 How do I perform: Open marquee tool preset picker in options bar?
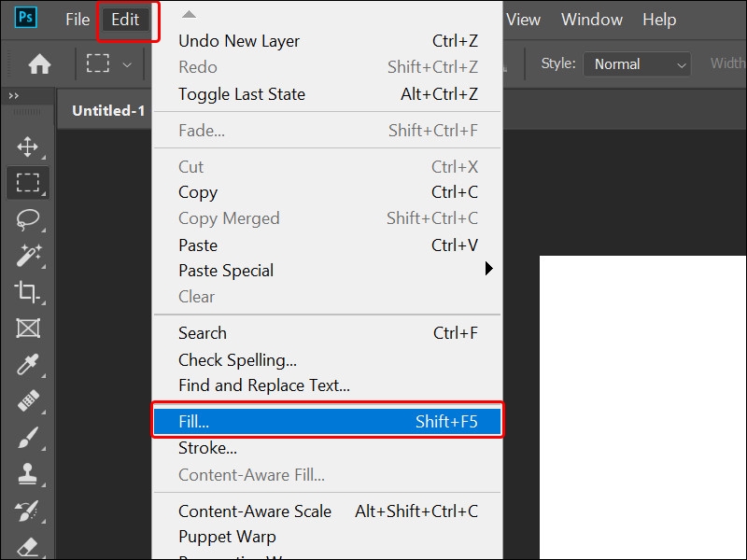point(127,64)
